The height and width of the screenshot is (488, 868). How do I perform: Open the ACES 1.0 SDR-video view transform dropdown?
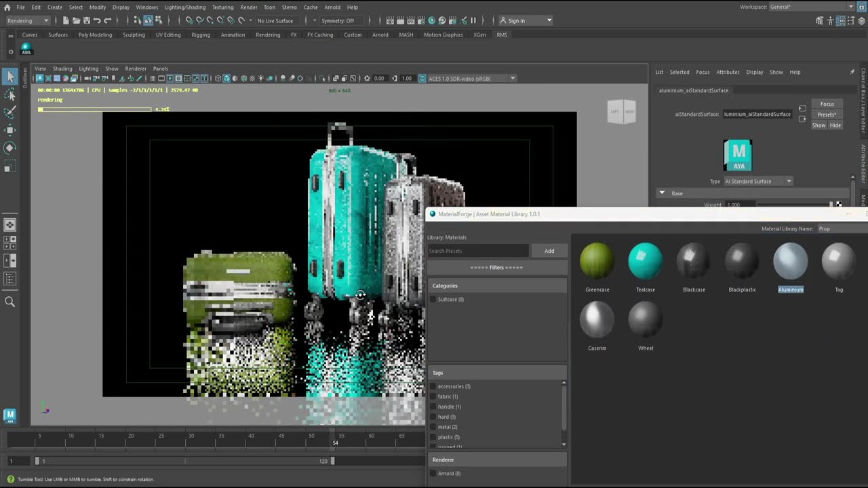pyautogui.click(x=471, y=78)
